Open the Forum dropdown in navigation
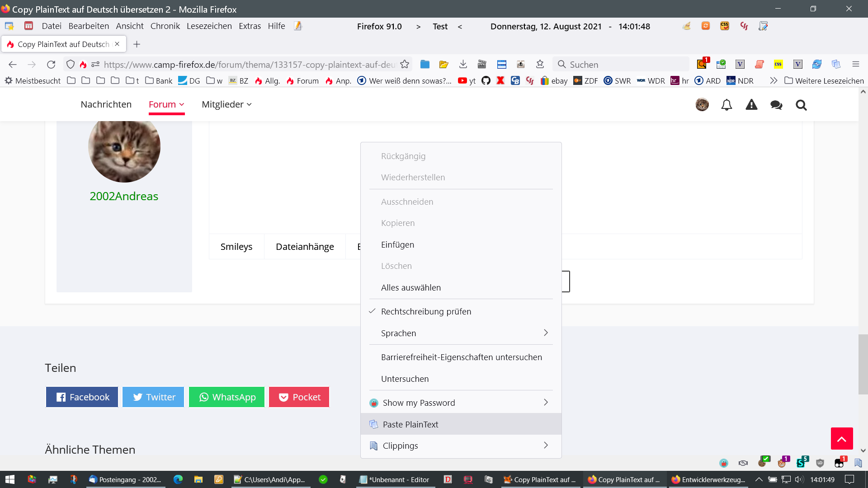The width and height of the screenshot is (868, 488). coord(166,104)
